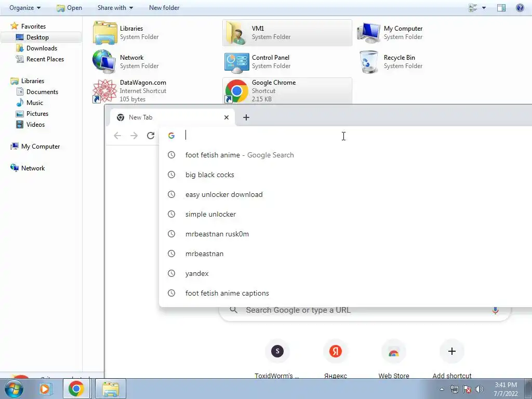Start voice search with microphone icon

[x=495, y=310]
